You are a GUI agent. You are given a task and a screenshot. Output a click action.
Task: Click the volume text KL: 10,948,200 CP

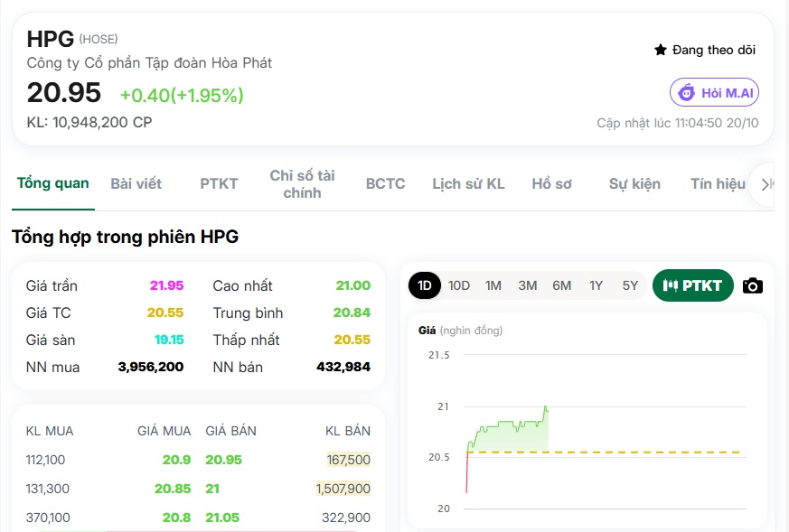pyautogui.click(x=89, y=122)
